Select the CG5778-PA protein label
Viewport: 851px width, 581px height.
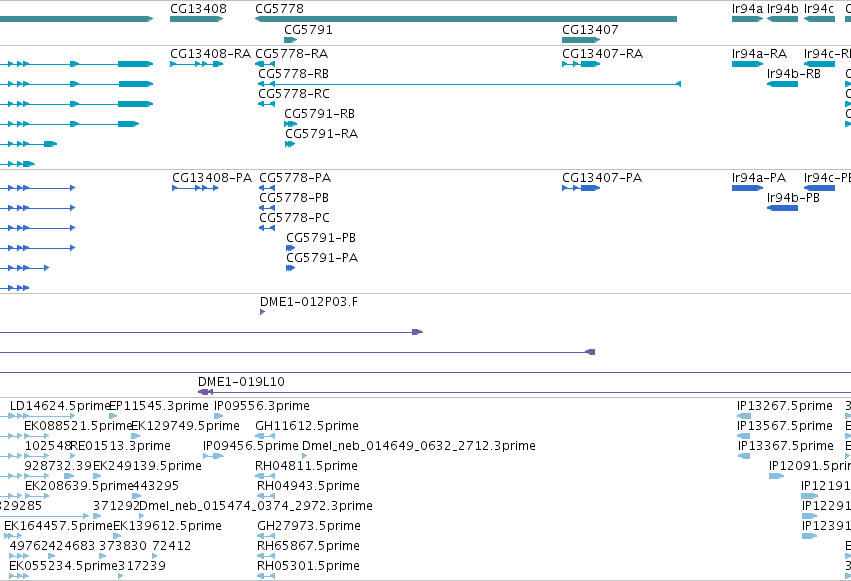click(x=295, y=178)
